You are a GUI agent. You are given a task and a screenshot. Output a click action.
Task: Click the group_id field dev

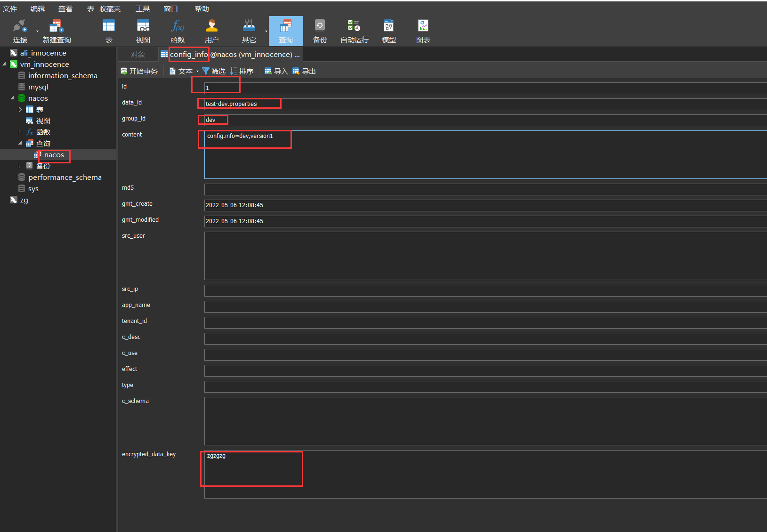pyautogui.click(x=485, y=120)
